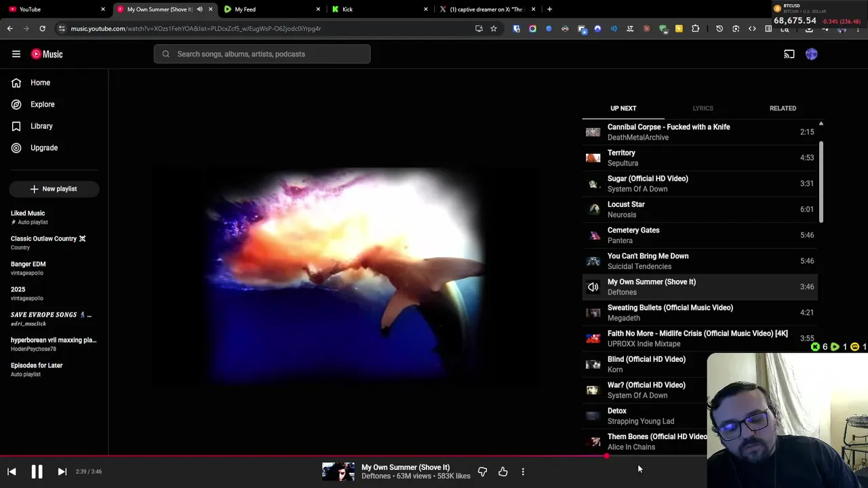Click Deftones artist link in player bar
The image size is (868, 488).
[376, 476]
